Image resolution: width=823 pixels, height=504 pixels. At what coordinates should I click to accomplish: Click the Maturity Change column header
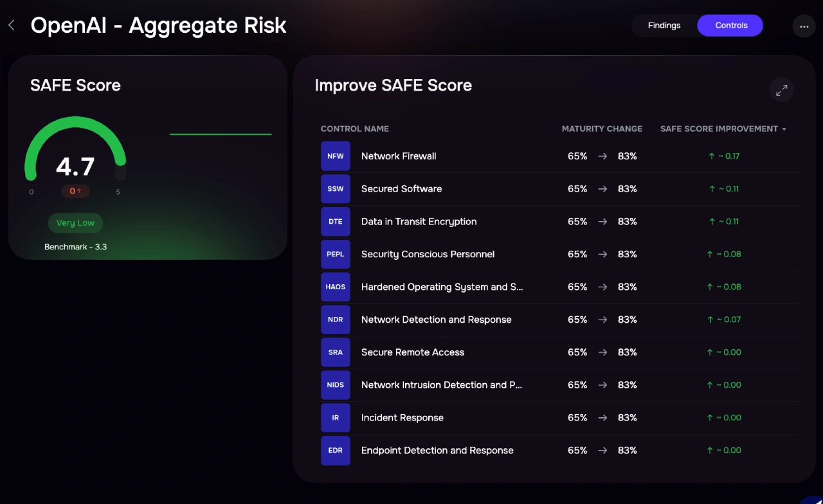click(x=602, y=129)
